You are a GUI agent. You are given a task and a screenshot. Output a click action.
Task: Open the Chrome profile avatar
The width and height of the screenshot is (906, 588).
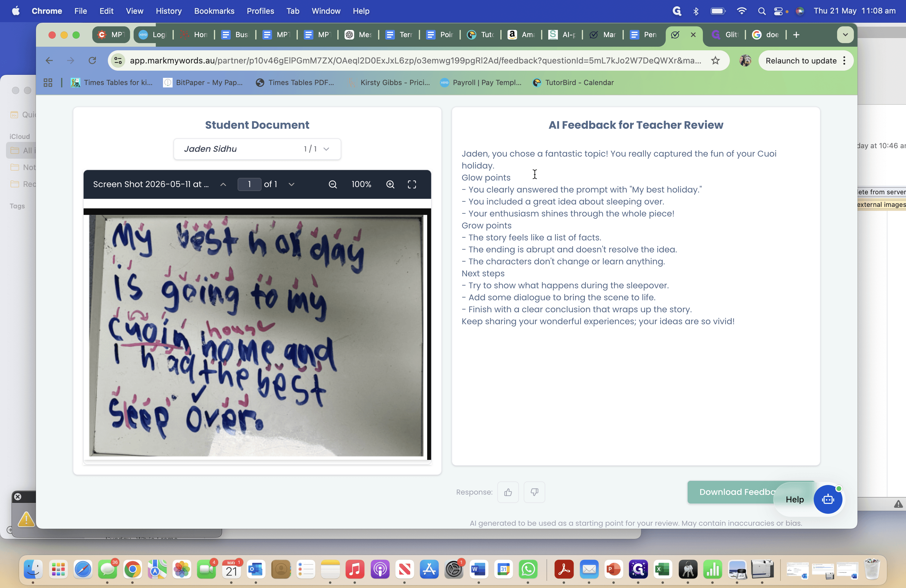[x=745, y=60]
